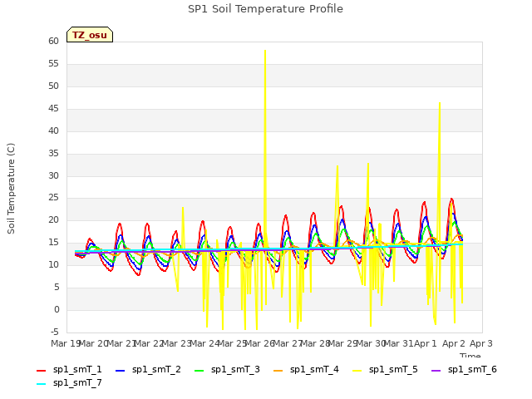Click the yellow spike peak near 58 degrees
532x399 pixels.
coord(265,51)
